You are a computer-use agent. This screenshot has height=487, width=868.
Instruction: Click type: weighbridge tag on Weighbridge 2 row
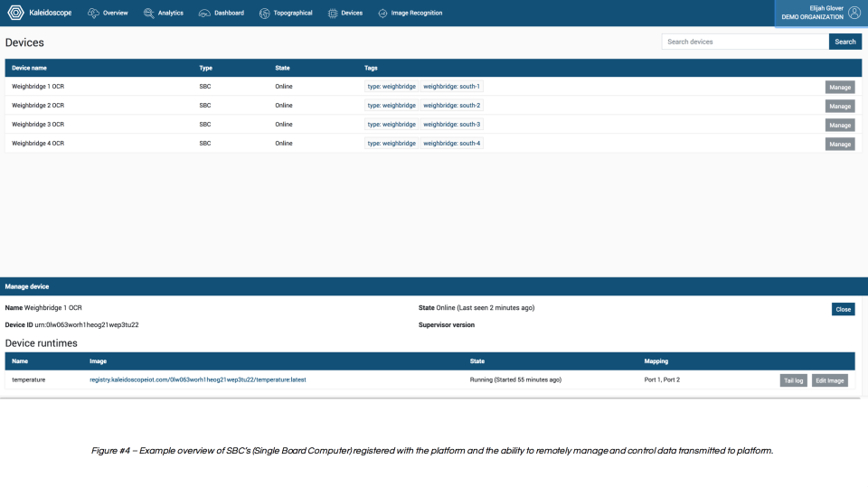tap(392, 105)
